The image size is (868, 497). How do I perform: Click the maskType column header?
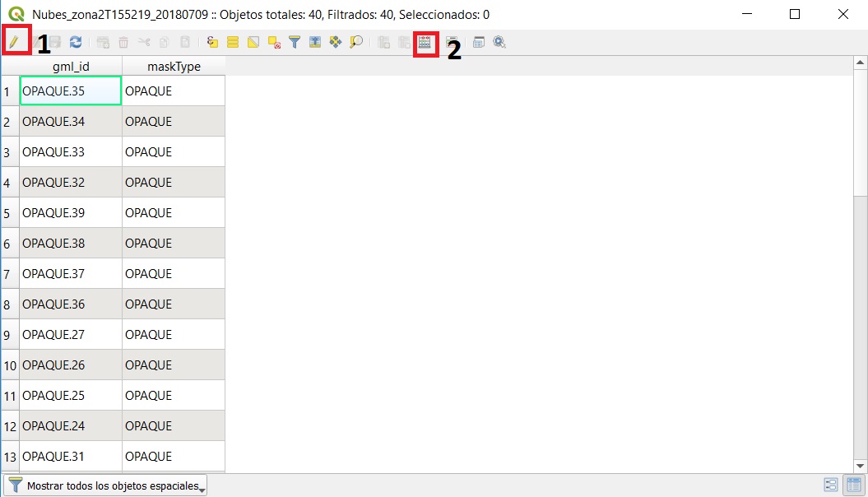tap(174, 67)
